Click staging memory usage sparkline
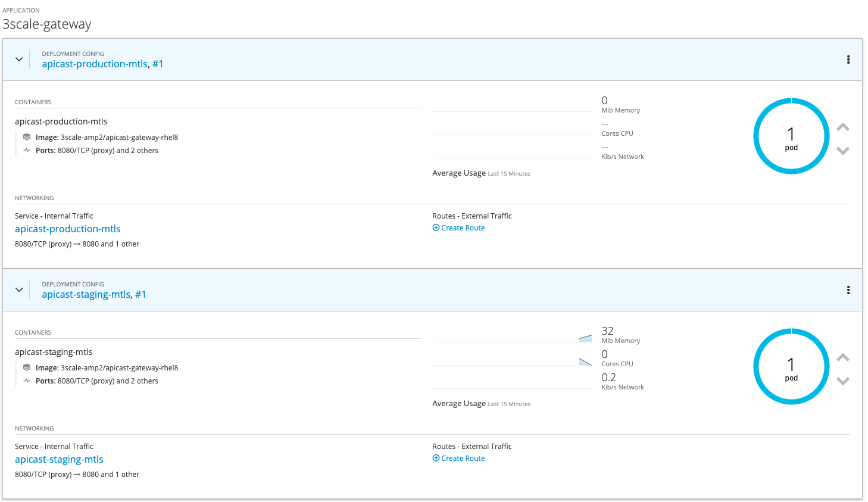The height and width of the screenshot is (502, 868). [x=512, y=338]
